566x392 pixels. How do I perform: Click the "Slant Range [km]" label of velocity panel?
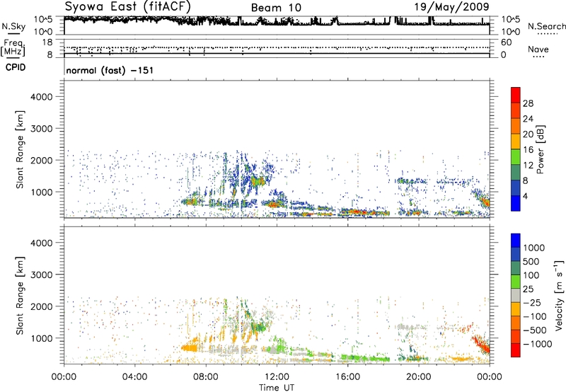coord(20,295)
